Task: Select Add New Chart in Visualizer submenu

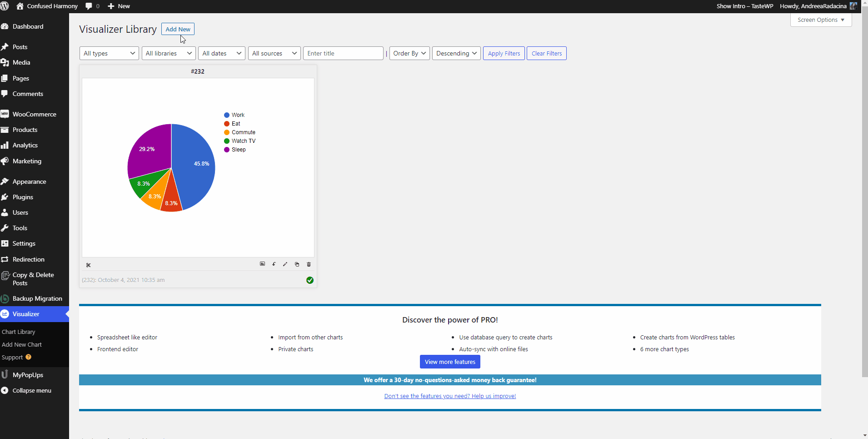Action: click(22, 344)
